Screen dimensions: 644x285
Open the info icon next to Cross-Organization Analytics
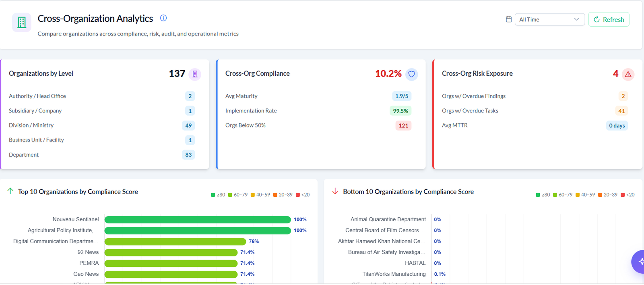pos(163,18)
